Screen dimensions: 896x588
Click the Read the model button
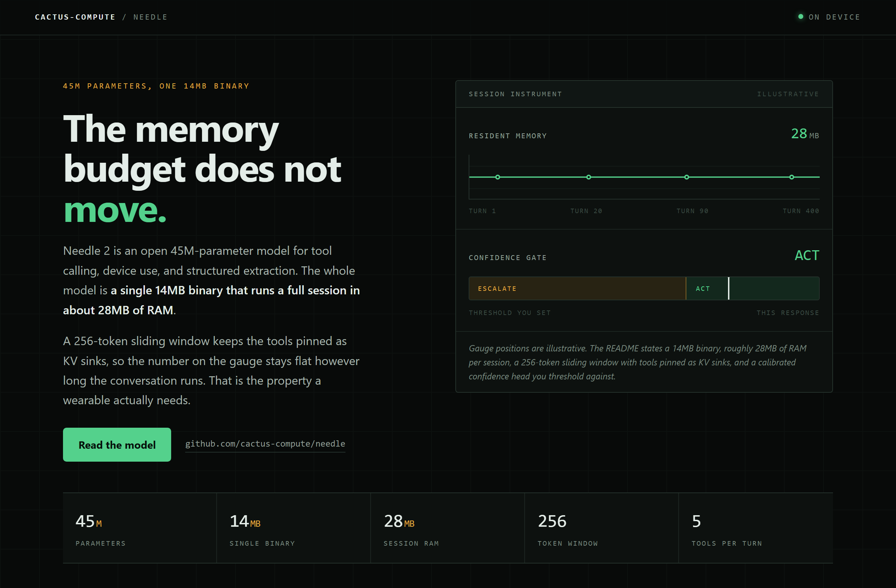tap(117, 444)
